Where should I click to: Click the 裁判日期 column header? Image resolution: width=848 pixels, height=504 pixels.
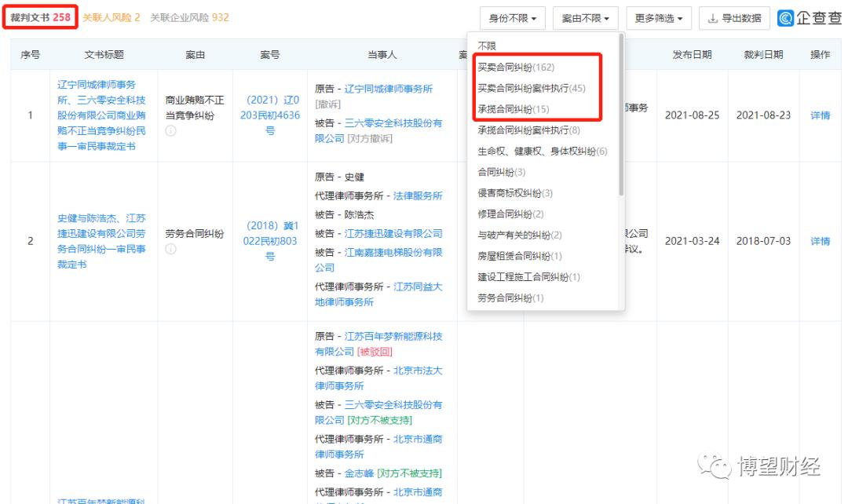point(764,55)
